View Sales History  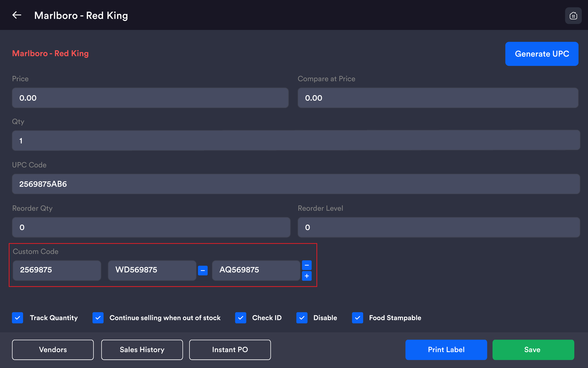pyautogui.click(x=142, y=350)
